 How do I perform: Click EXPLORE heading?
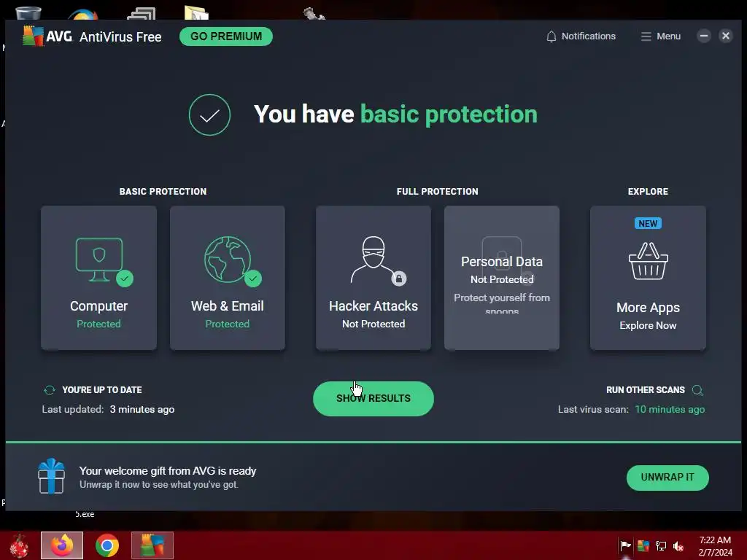(x=648, y=192)
